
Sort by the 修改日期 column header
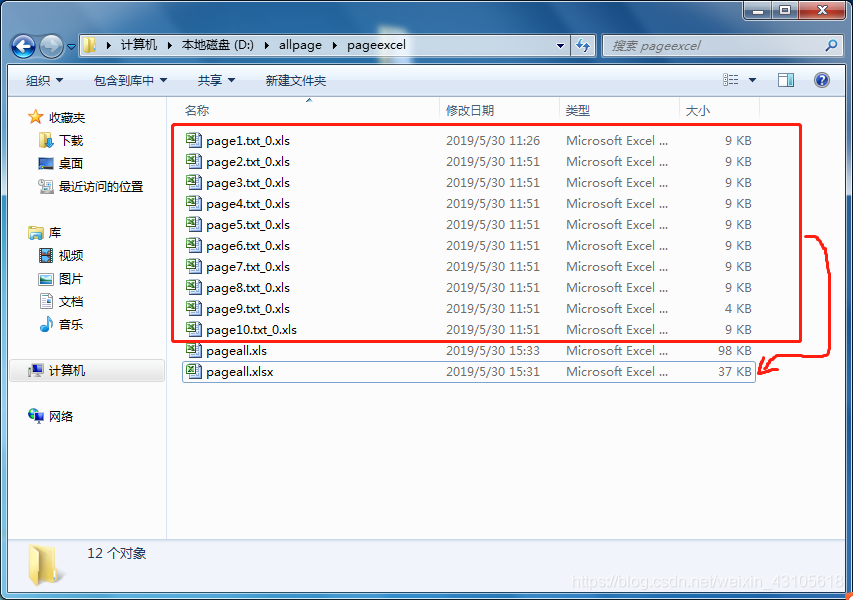coord(470,110)
